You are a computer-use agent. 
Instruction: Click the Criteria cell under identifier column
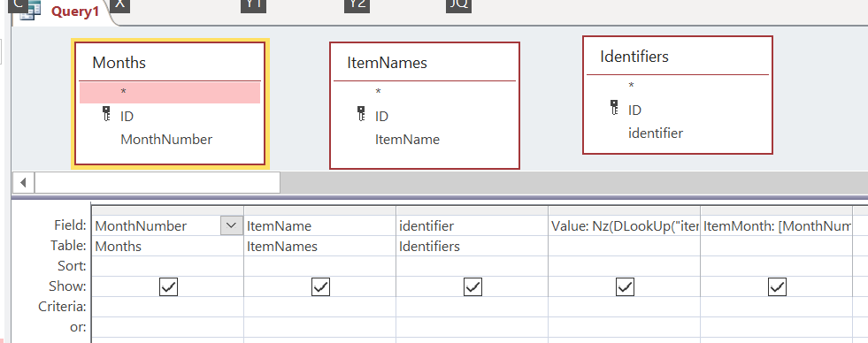[x=472, y=307]
